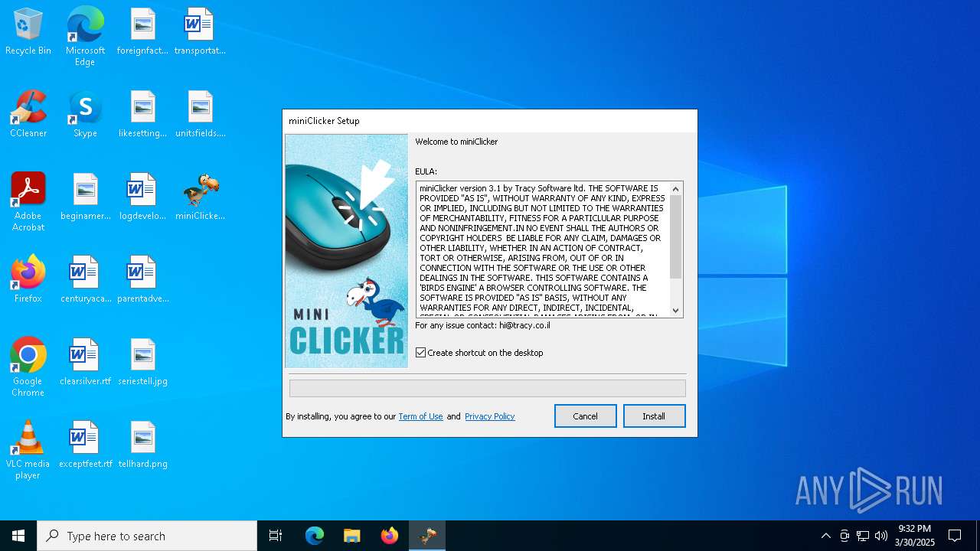
Task: Click the miniClicker Setup taskbar icon
Action: [427, 536]
